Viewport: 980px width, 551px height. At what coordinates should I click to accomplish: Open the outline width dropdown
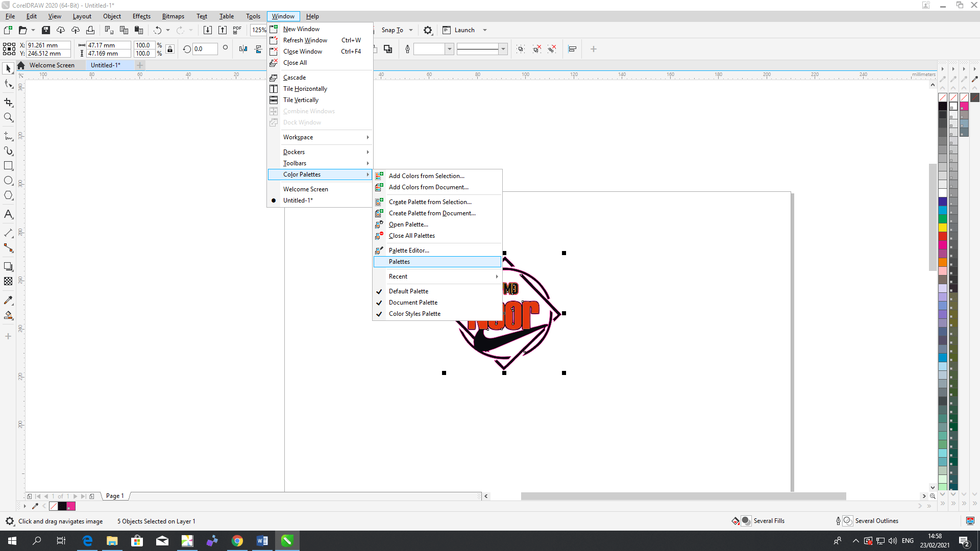point(450,49)
